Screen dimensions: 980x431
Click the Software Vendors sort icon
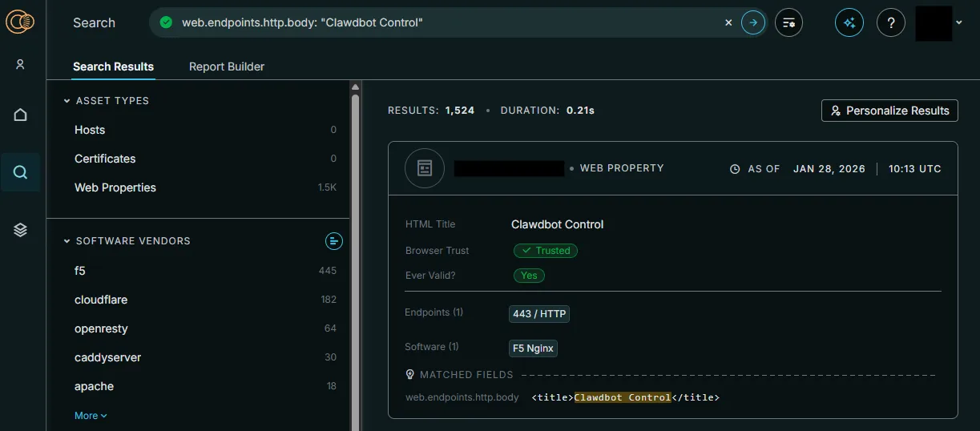pos(334,241)
